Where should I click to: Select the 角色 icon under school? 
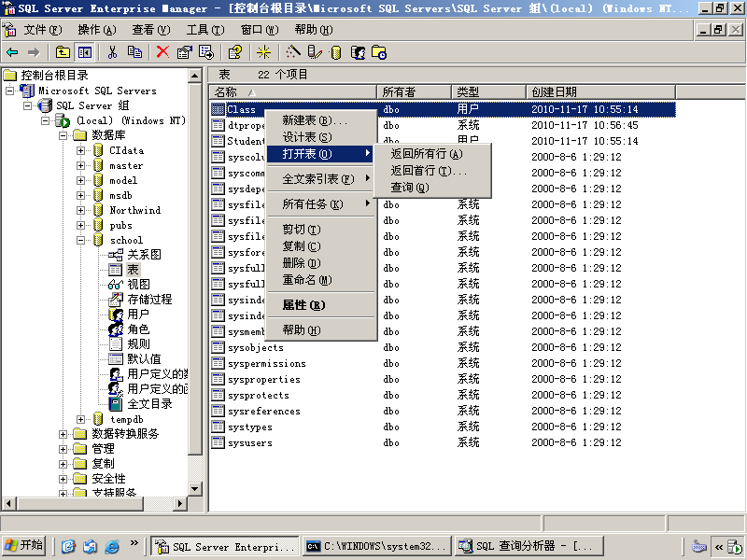(x=115, y=329)
